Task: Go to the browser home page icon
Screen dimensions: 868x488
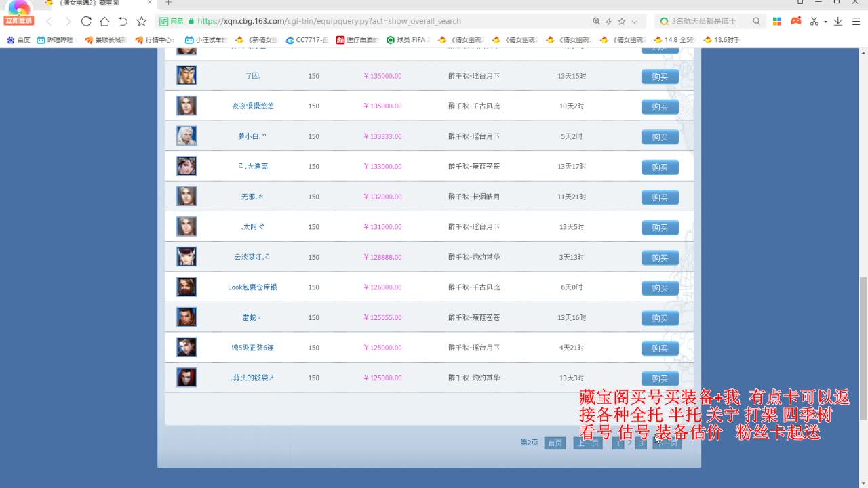Action: pyautogui.click(x=104, y=21)
